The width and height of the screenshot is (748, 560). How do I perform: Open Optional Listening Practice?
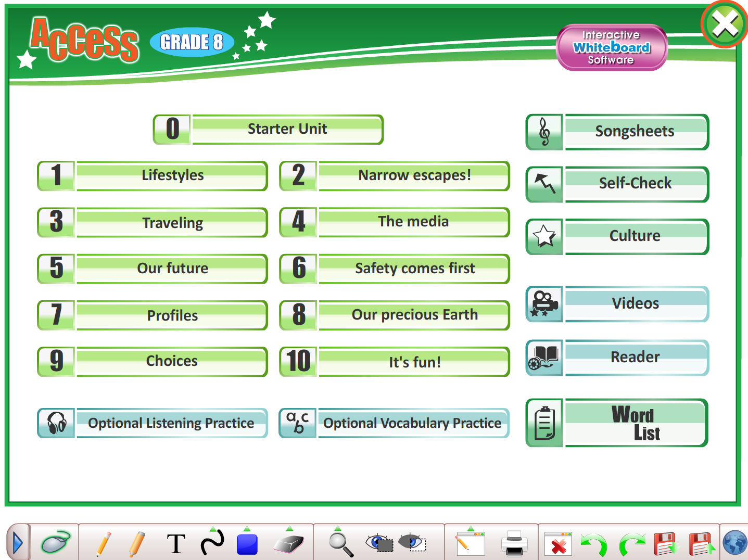coord(171,423)
